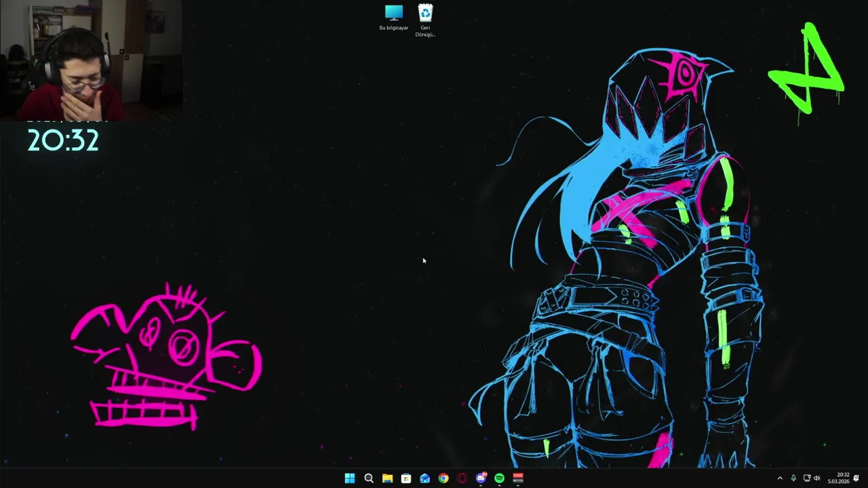
Task: Open File Explorer from the taskbar
Action: point(387,479)
